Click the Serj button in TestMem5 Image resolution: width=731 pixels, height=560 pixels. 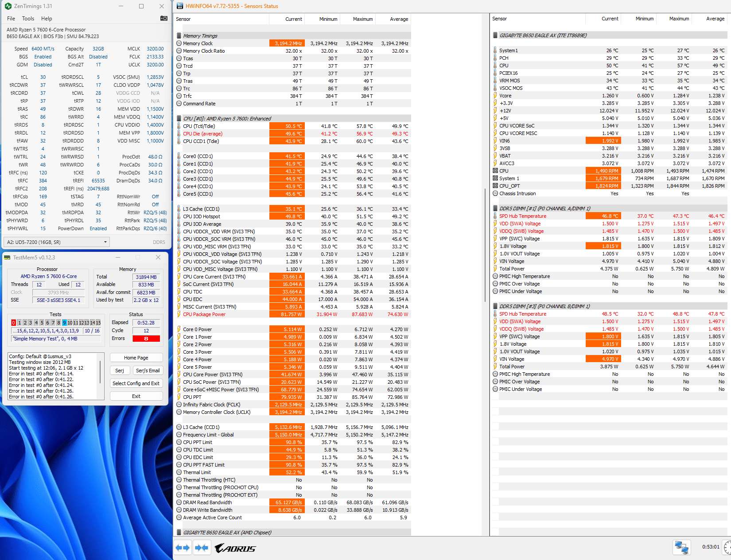(x=120, y=371)
